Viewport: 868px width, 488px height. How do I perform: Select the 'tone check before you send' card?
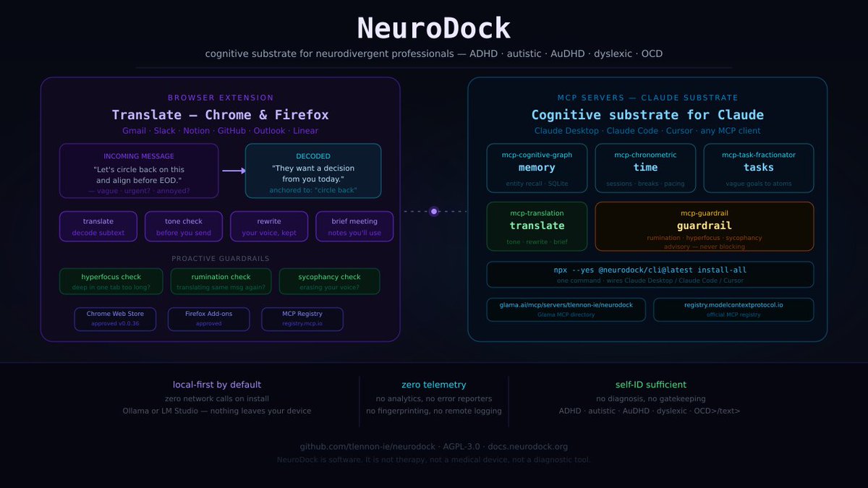[x=184, y=226]
